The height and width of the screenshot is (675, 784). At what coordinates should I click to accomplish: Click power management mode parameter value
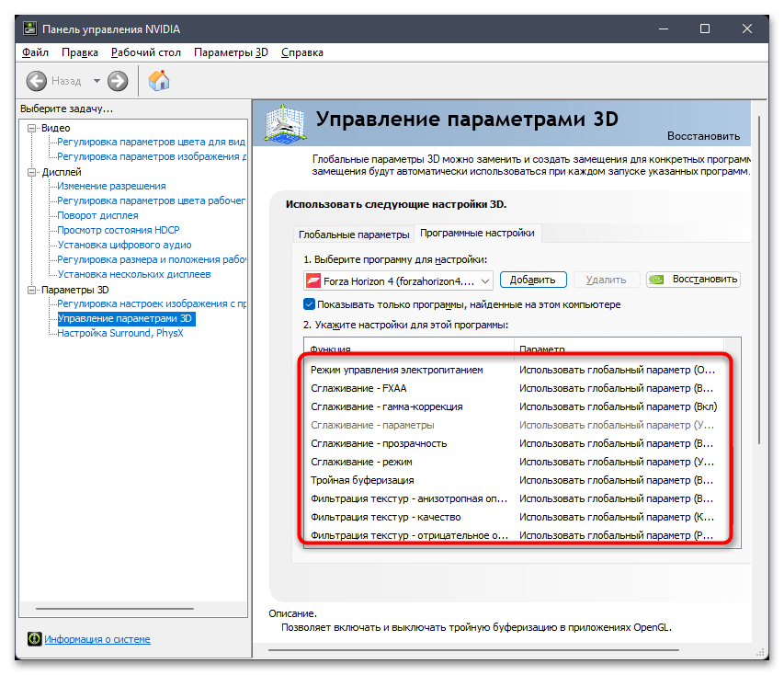click(617, 370)
